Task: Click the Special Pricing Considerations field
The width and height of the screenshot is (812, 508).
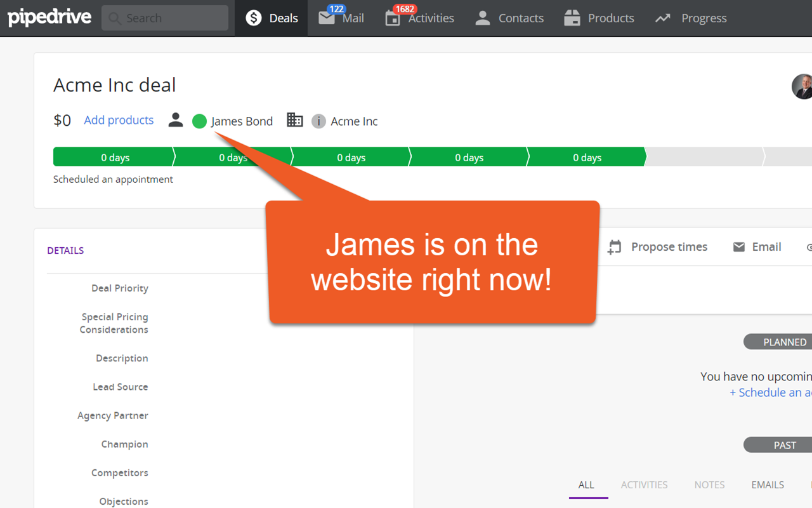Action: point(114,323)
